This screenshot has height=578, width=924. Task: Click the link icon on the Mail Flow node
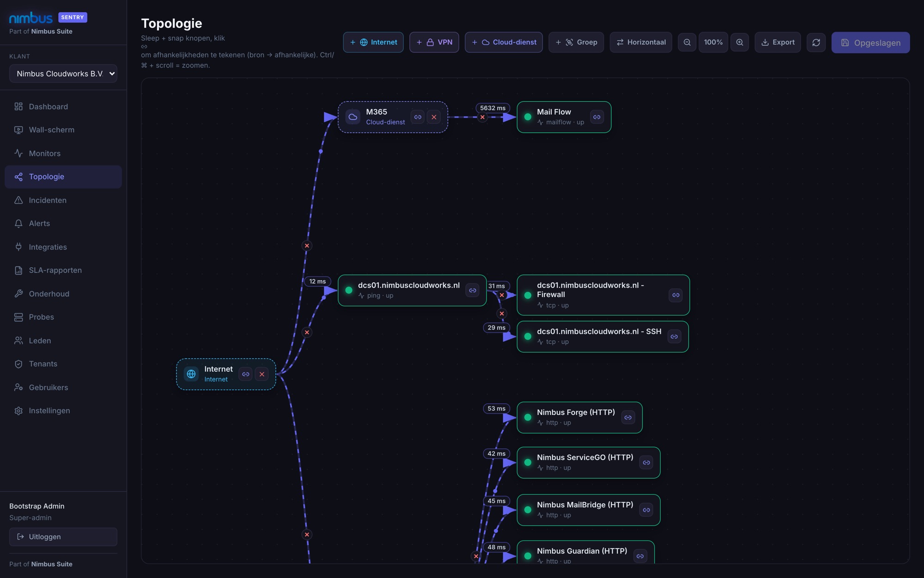[597, 117]
